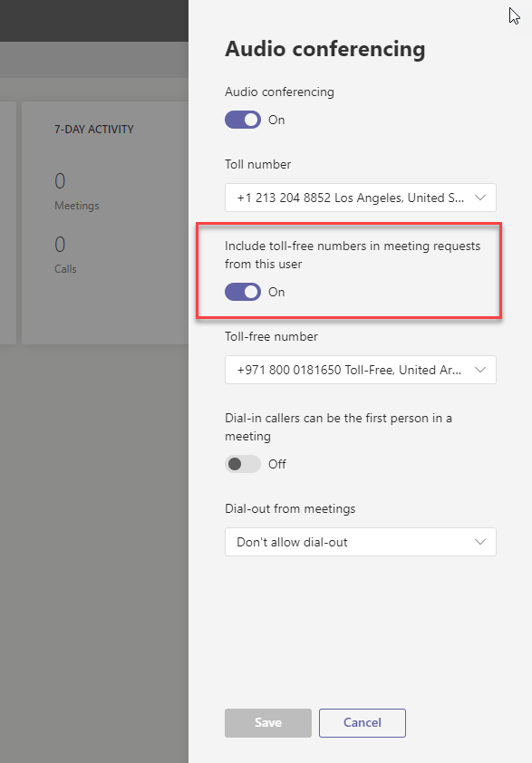Click the Meetings count in activity card
Screen dimensions: 532x763
click(60, 181)
